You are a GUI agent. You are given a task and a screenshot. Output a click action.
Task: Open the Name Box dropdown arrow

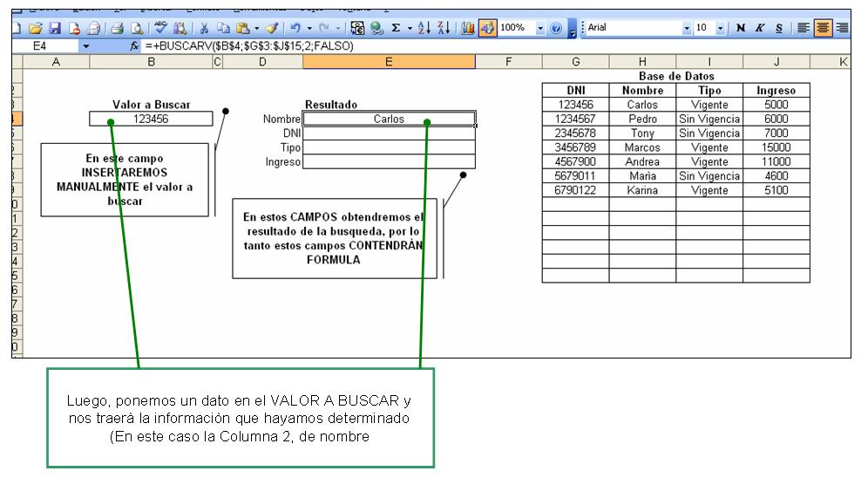point(85,46)
